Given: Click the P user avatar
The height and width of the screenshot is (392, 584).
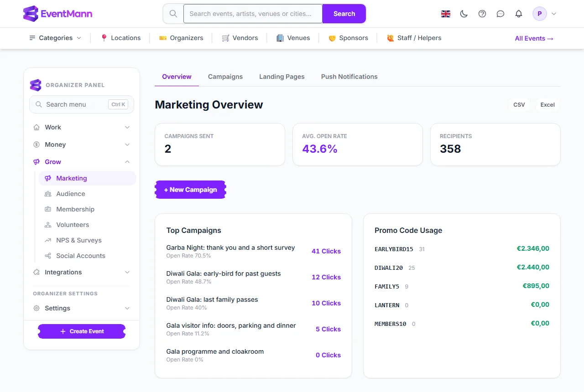Looking at the screenshot, I should tap(540, 14).
